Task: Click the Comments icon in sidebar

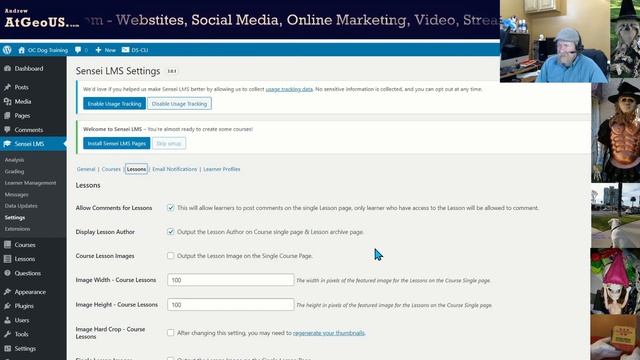Action: 7,130
